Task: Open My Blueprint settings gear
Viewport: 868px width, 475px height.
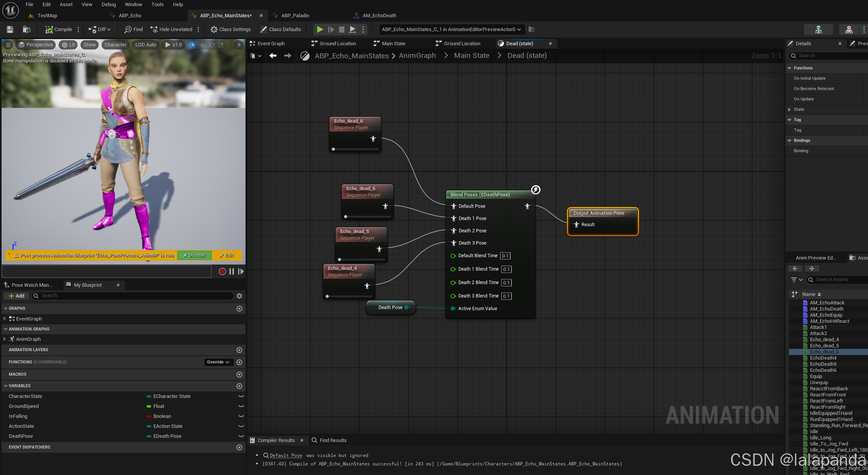Action: click(x=239, y=296)
